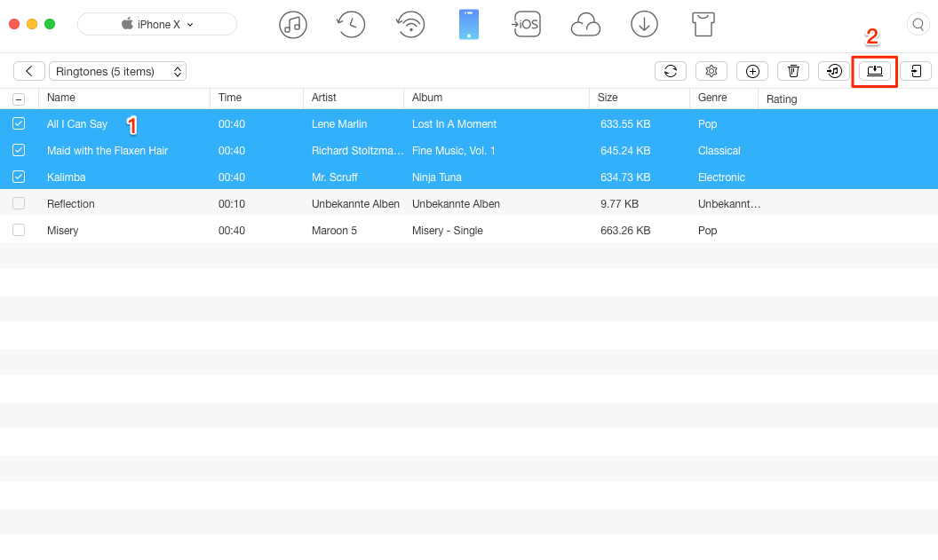938x560 pixels.
Task: Open the Ringtones (5 items) dropdown
Action: coord(118,71)
